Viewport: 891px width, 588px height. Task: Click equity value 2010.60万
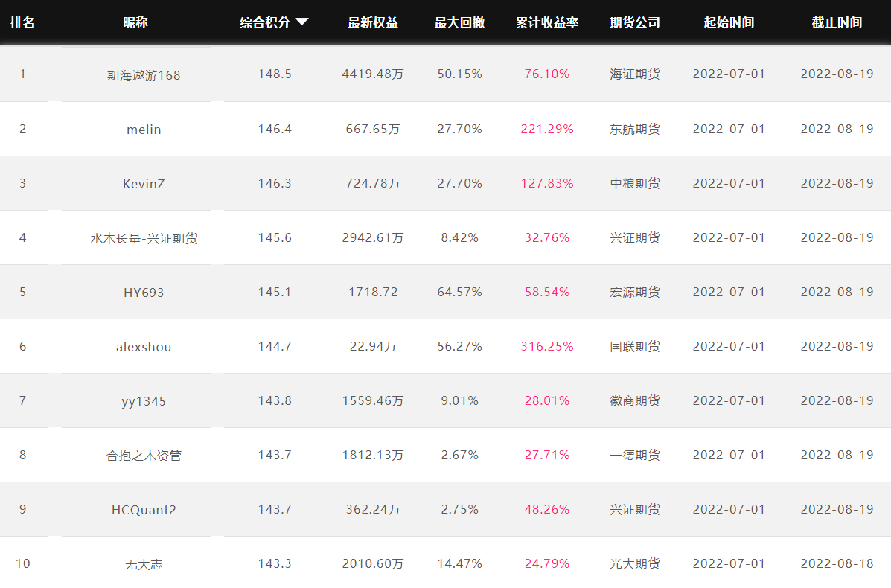coord(373,563)
